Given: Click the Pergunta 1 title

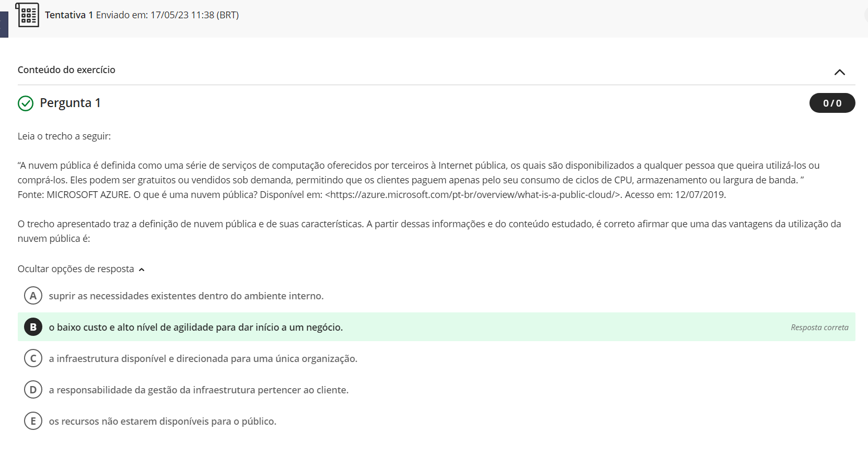Looking at the screenshot, I should (x=70, y=103).
